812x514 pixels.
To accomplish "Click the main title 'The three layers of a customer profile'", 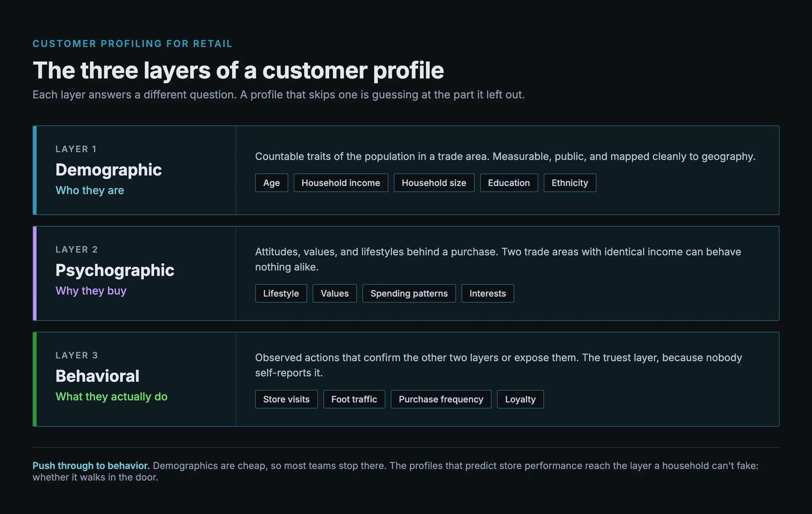I will (x=238, y=71).
